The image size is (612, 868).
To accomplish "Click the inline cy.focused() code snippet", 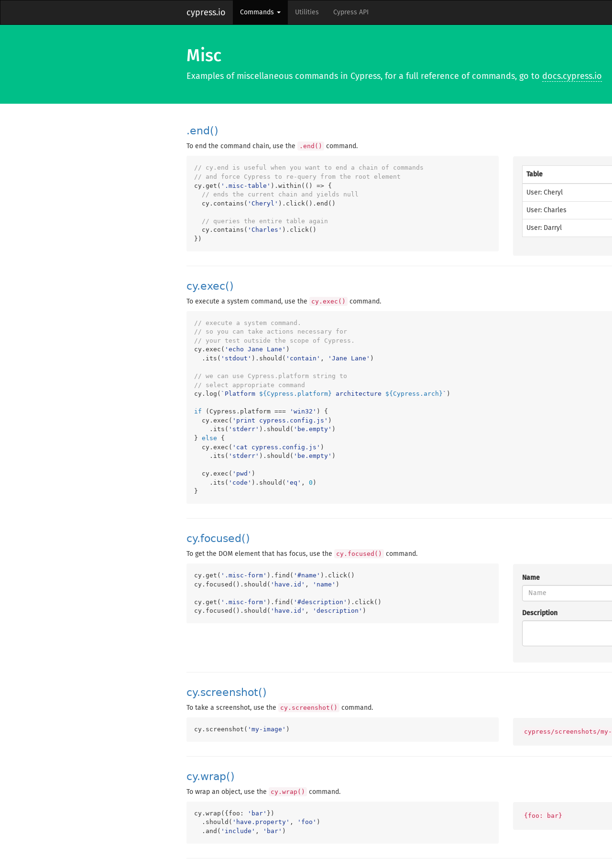I will (x=359, y=554).
